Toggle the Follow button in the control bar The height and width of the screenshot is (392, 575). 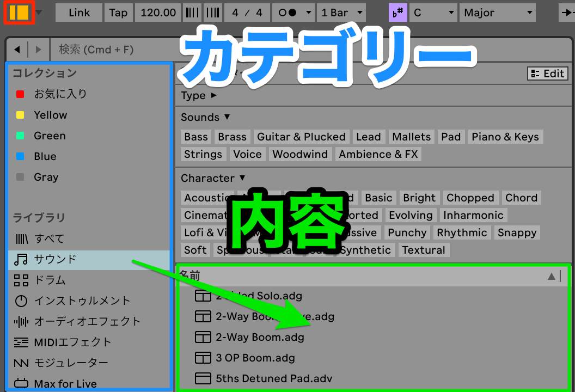(x=567, y=13)
